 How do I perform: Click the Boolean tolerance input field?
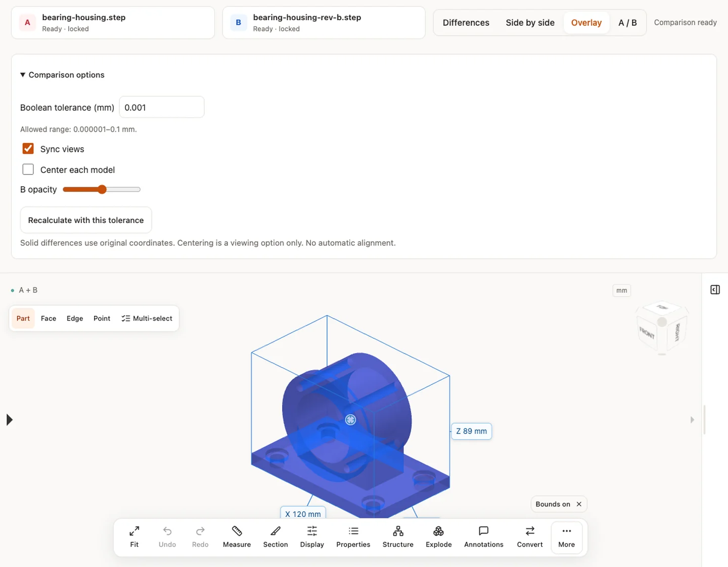162,107
